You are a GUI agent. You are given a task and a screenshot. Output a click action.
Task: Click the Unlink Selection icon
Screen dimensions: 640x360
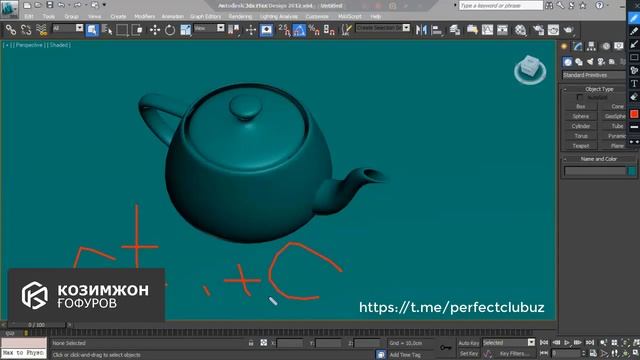pyautogui.click(x=26, y=30)
